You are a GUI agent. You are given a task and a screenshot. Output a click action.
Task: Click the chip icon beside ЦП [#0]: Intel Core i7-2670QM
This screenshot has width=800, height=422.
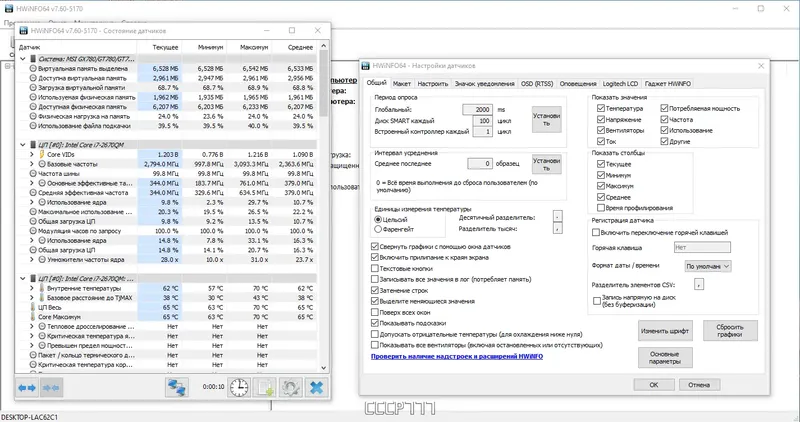(x=33, y=145)
